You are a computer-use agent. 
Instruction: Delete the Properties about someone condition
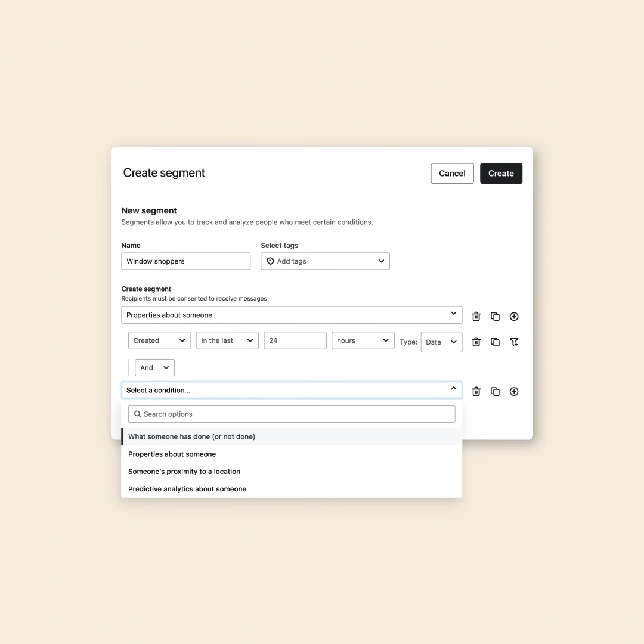(x=476, y=317)
